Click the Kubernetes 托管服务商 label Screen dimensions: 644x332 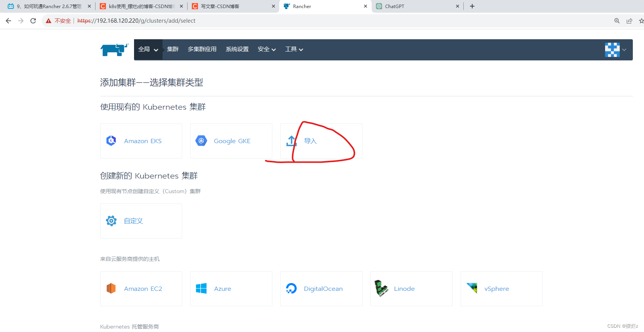point(129,327)
